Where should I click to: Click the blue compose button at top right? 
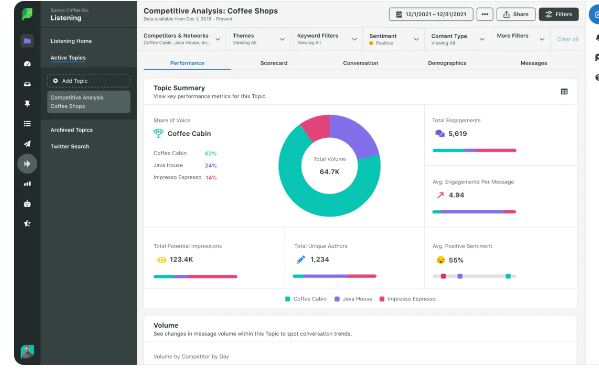[594, 15]
